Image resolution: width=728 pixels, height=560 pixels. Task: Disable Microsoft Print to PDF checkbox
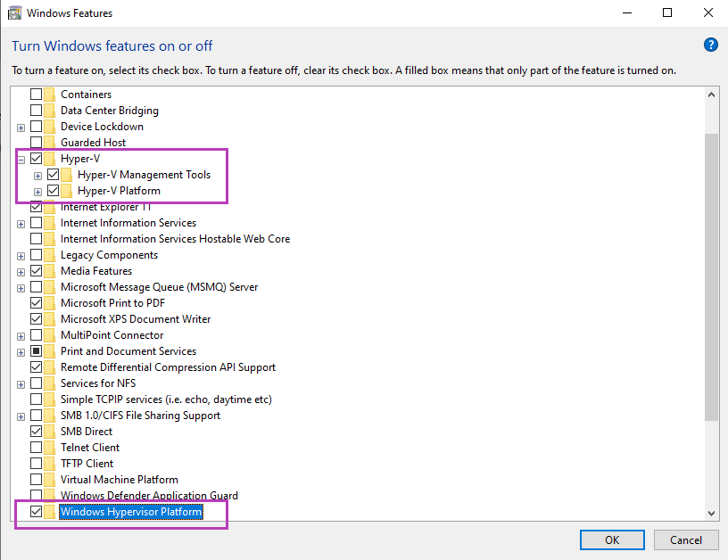click(x=36, y=303)
